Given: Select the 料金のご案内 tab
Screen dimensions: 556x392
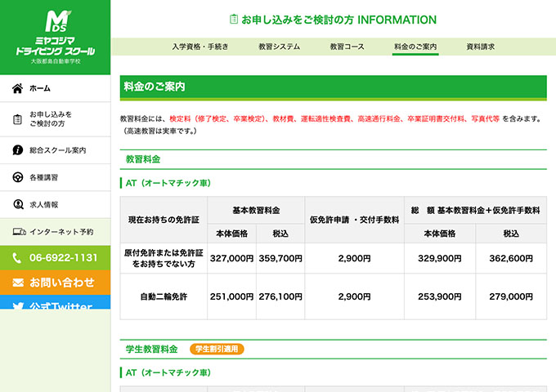Looking at the screenshot, I should (415, 47).
